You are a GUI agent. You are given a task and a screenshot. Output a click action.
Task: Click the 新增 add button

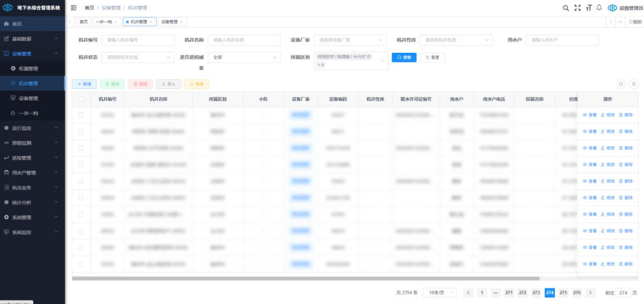tap(84, 84)
